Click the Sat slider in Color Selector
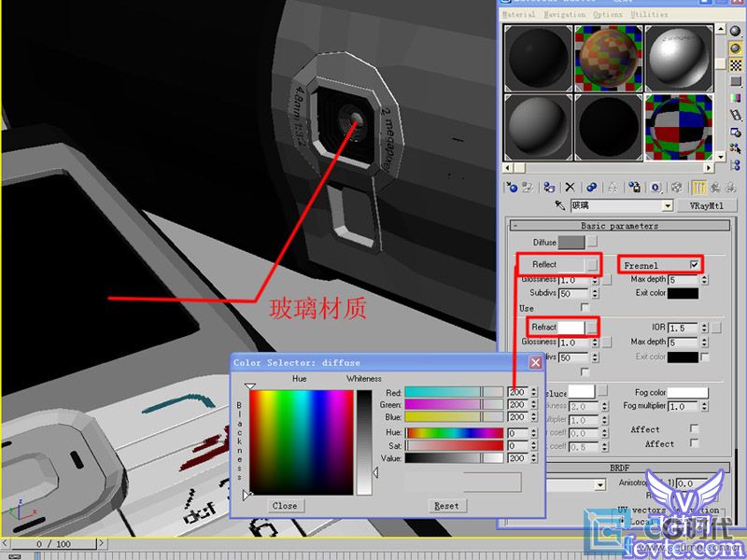Viewport: 747px width, 560px height. coord(454,446)
